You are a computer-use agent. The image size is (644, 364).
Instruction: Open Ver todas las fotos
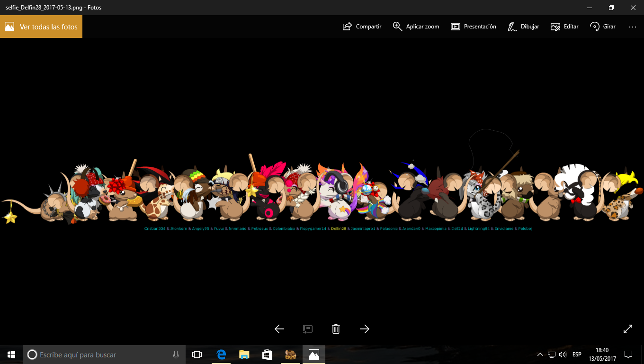tap(41, 27)
